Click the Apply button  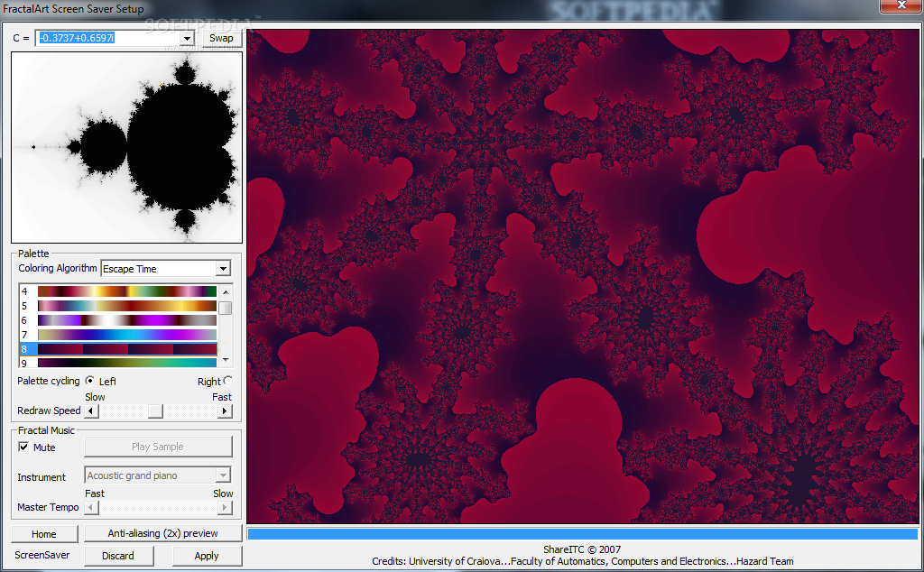point(207,556)
